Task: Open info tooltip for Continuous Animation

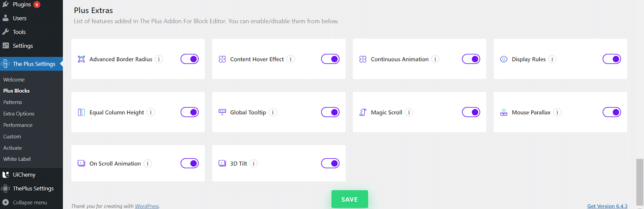Action: [x=435, y=59]
